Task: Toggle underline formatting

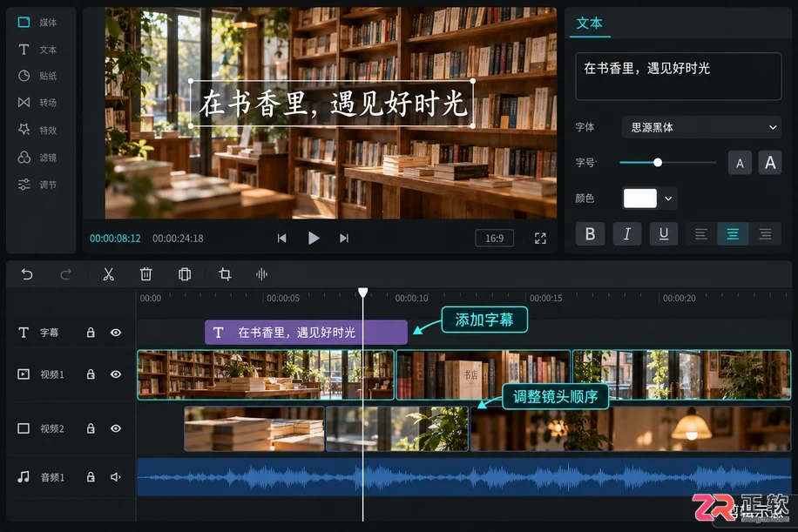Action: coord(664,234)
